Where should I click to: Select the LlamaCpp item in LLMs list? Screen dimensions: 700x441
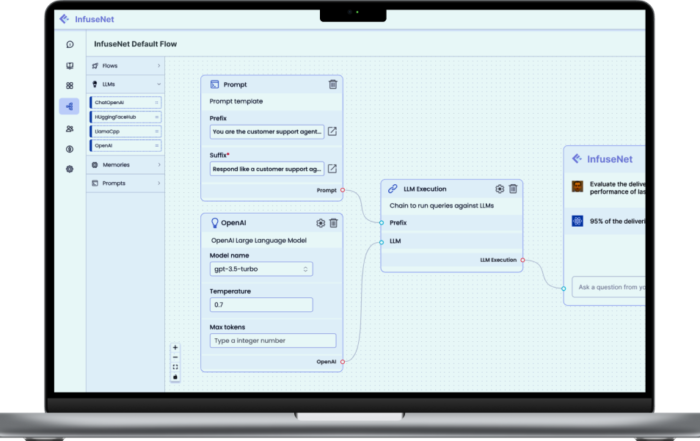click(x=125, y=131)
